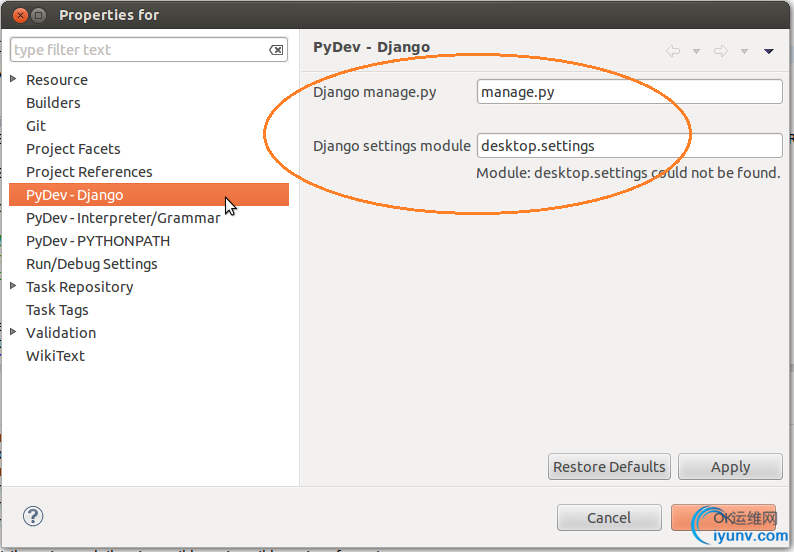This screenshot has height=552, width=794.
Task: Select Project Facets in the list
Action: click(x=73, y=149)
